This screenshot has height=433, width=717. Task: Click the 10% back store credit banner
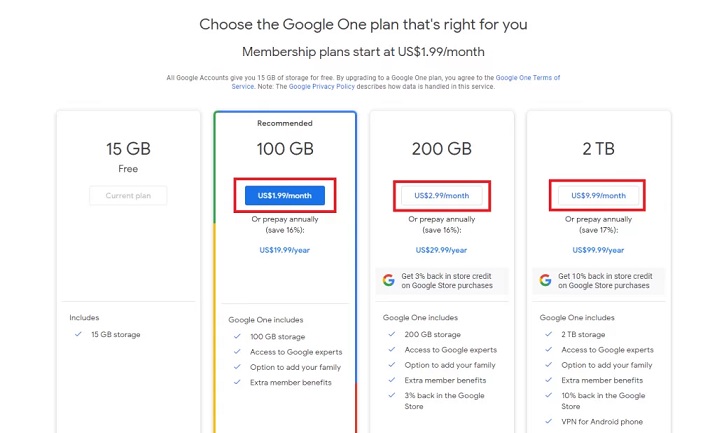coord(599,281)
